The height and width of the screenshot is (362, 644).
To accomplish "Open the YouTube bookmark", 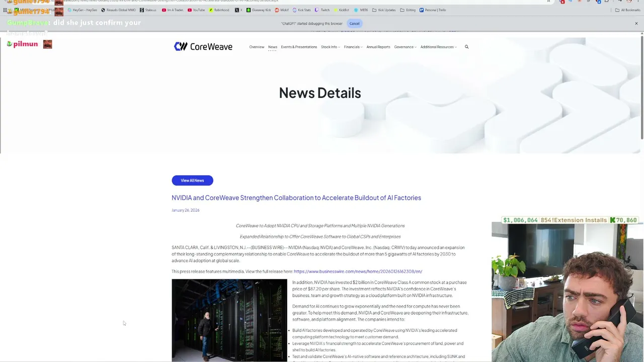I will (x=196, y=10).
